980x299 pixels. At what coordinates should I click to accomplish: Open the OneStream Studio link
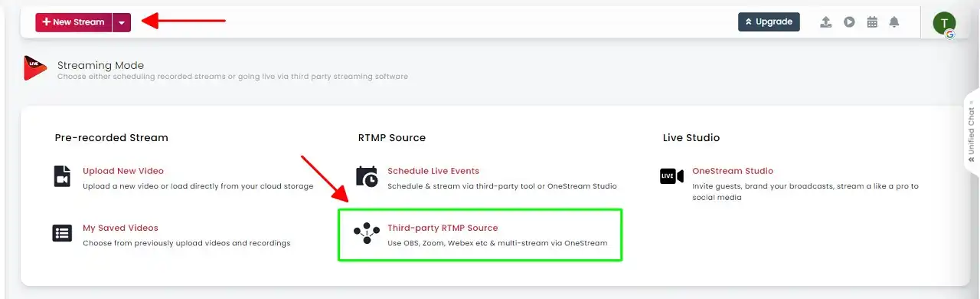pos(733,171)
